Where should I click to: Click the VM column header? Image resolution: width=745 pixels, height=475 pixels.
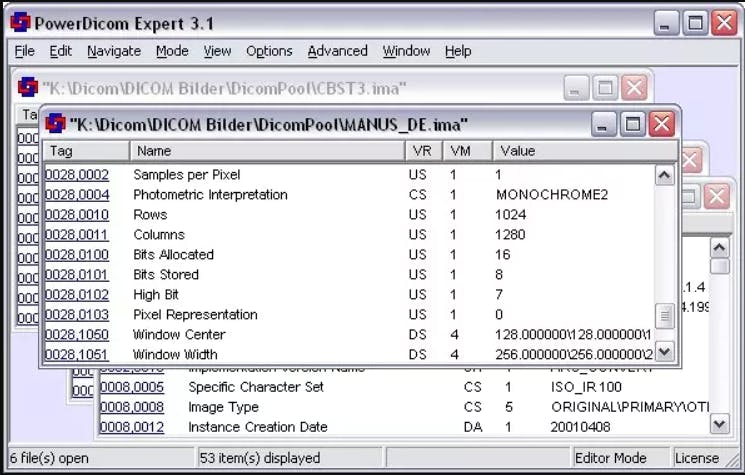pyautogui.click(x=468, y=151)
